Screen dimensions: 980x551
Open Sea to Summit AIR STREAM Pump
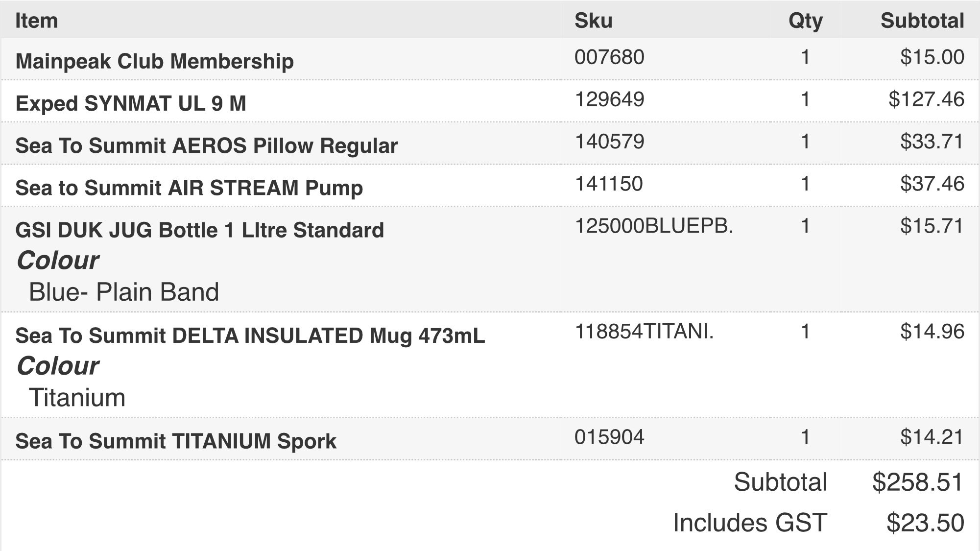[x=189, y=188]
